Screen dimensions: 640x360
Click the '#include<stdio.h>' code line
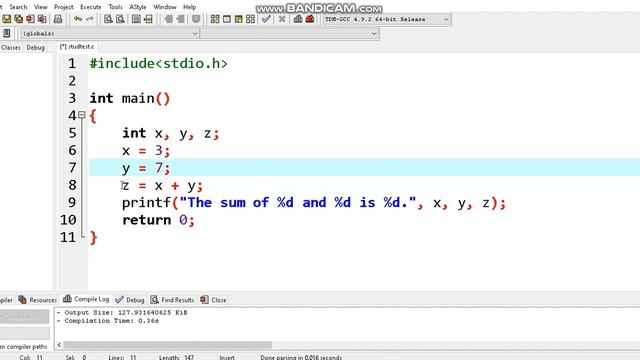click(158, 64)
